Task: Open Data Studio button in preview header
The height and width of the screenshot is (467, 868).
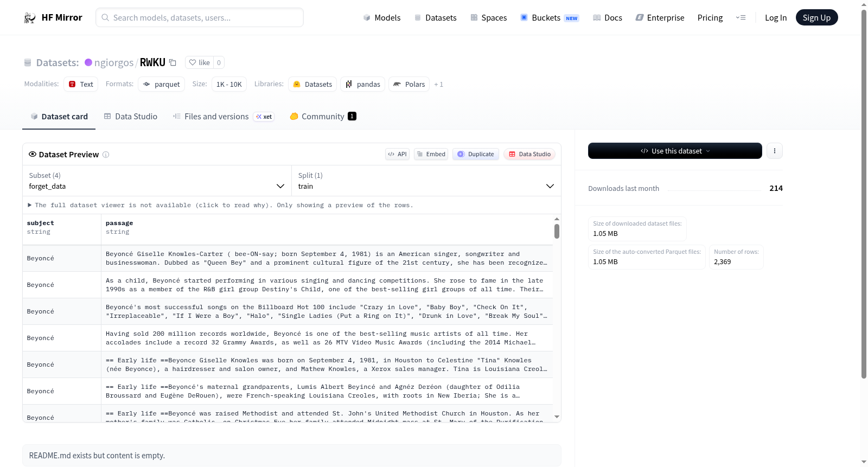Action: (x=529, y=154)
